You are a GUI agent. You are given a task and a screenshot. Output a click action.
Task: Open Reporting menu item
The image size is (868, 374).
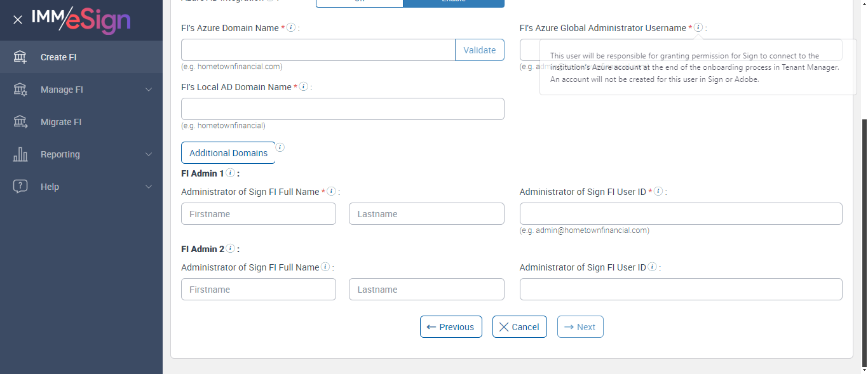point(81,154)
